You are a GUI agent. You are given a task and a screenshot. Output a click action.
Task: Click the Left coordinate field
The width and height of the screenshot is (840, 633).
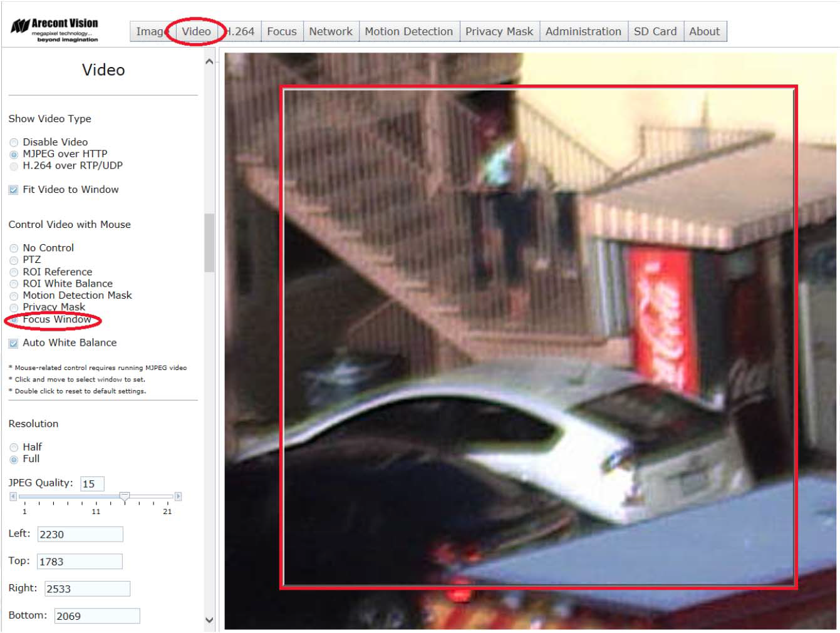pyautogui.click(x=80, y=534)
